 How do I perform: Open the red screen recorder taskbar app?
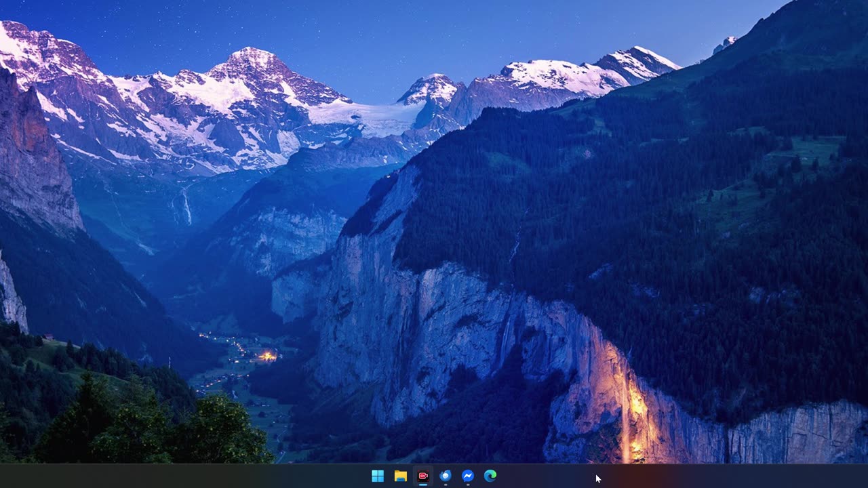(x=423, y=476)
